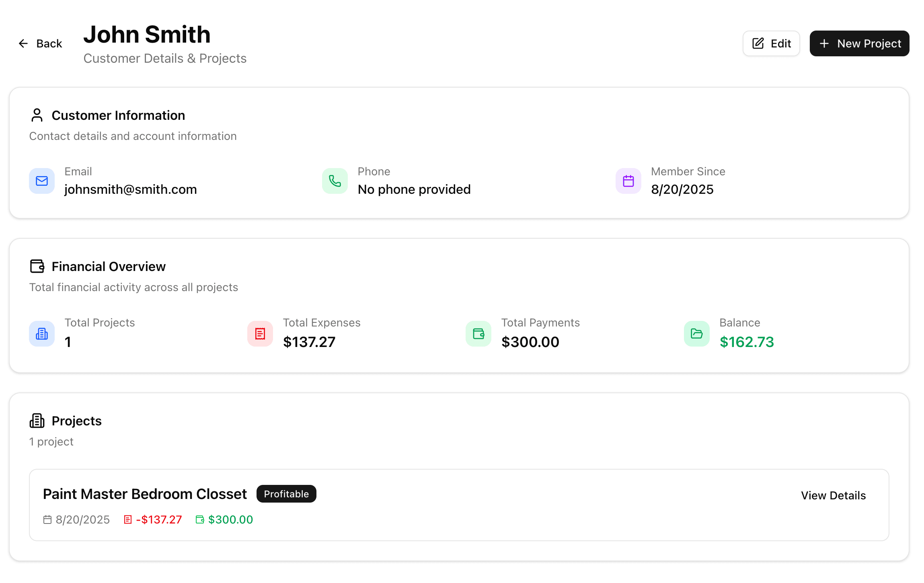The height and width of the screenshot is (583, 924).
Task: Click the project's green $300.00 payment amount
Action: pyautogui.click(x=230, y=519)
